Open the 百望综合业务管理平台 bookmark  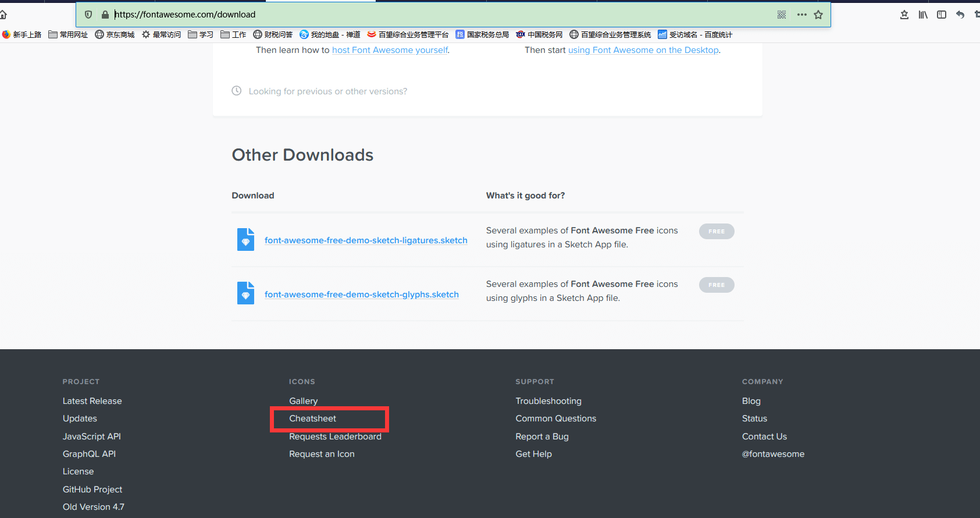[408, 34]
